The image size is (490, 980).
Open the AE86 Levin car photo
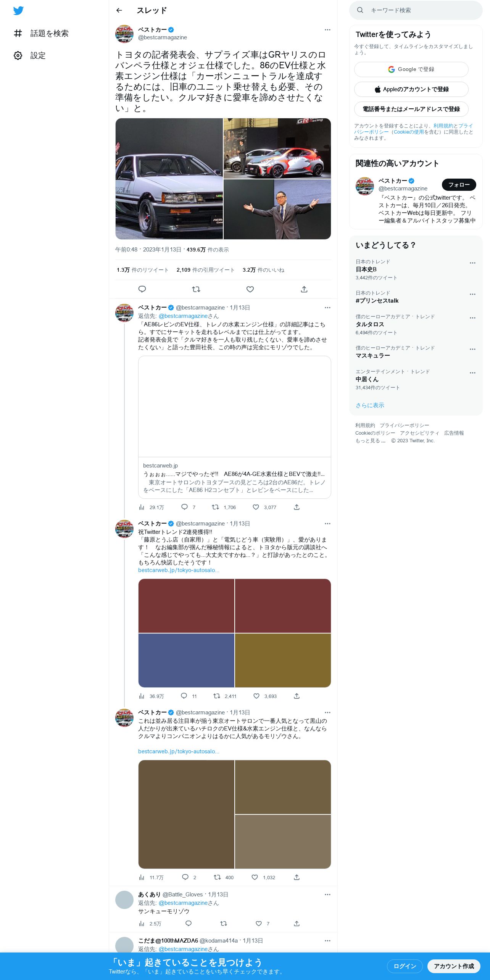pos(169,179)
